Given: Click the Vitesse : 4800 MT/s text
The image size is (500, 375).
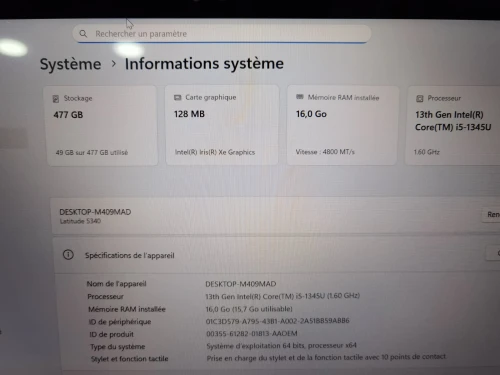Looking at the screenshot, I should pos(325,152).
